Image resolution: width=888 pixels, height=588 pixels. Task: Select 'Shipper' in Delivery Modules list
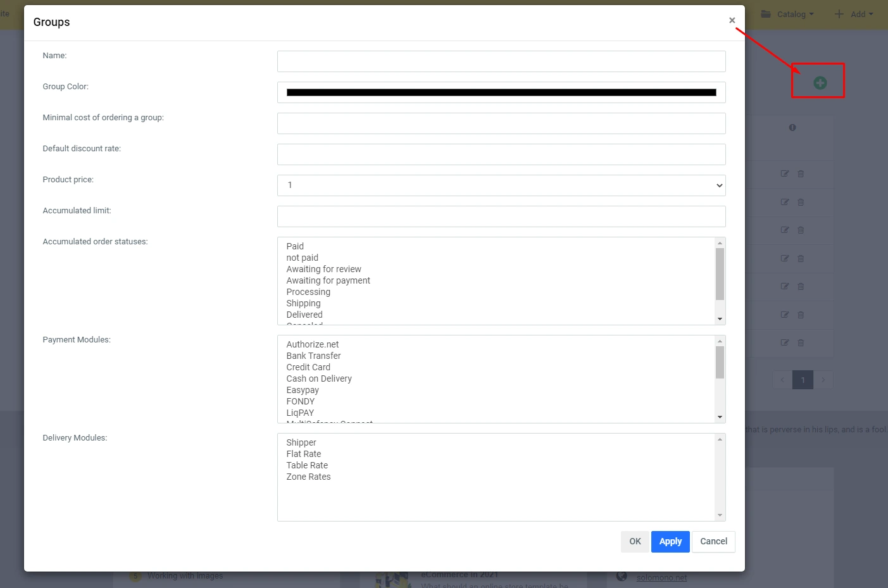[301, 442]
